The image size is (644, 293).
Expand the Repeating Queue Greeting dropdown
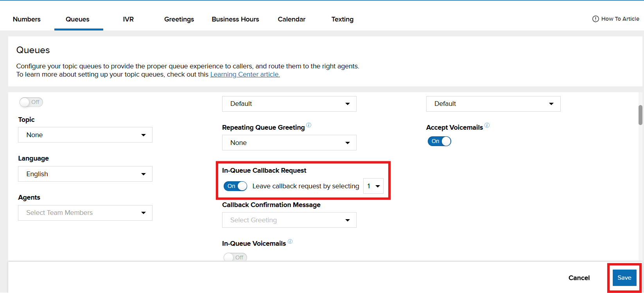coord(289,143)
